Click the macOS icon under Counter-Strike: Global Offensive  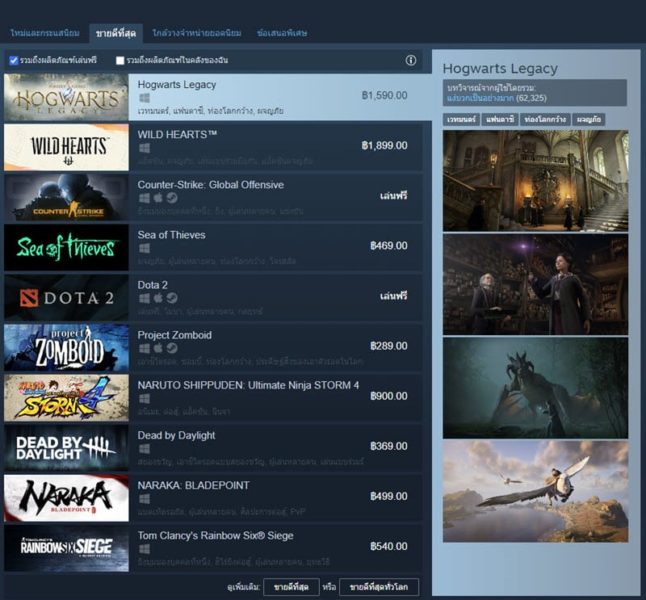click(158, 198)
